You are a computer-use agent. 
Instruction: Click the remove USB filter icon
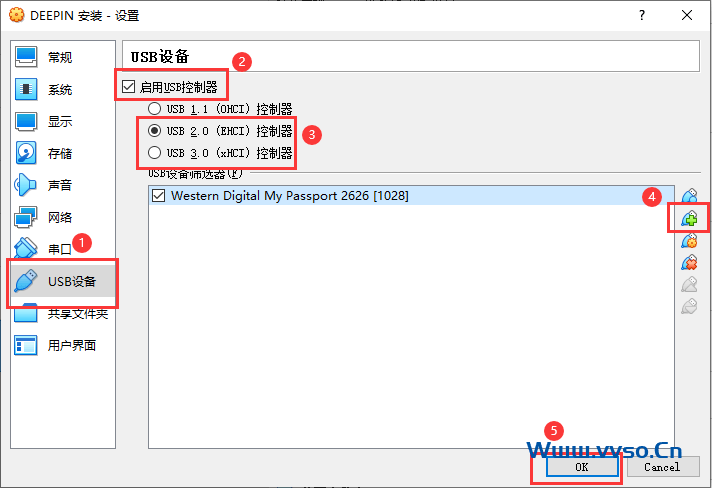689,262
